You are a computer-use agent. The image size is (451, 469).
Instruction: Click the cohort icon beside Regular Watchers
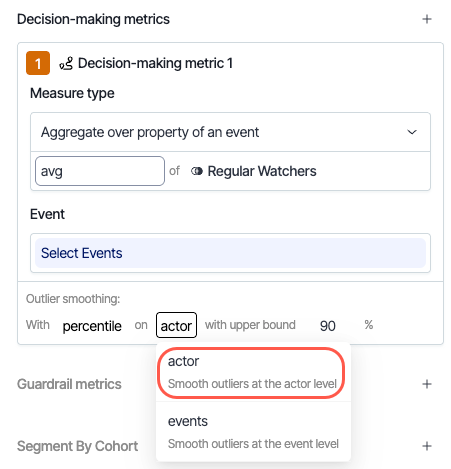click(x=197, y=171)
